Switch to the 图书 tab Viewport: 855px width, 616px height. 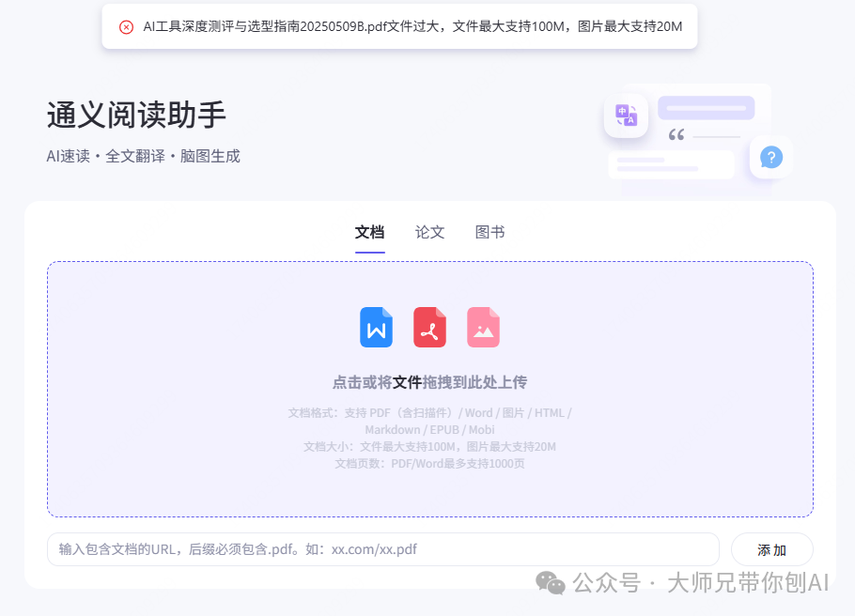click(x=490, y=232)
